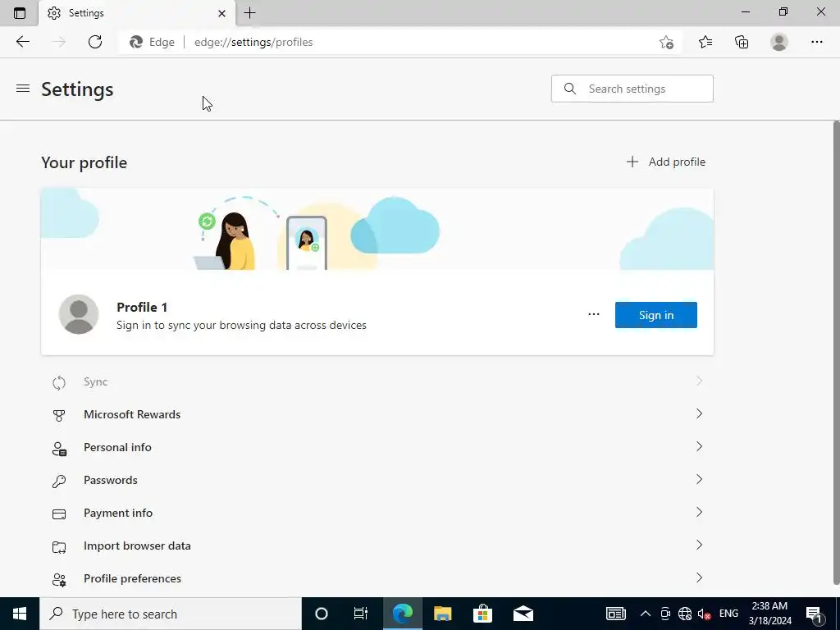Click the address bar URL edge://settings/profiles
This screenshot has height=630, width=840.
[253, 43]
